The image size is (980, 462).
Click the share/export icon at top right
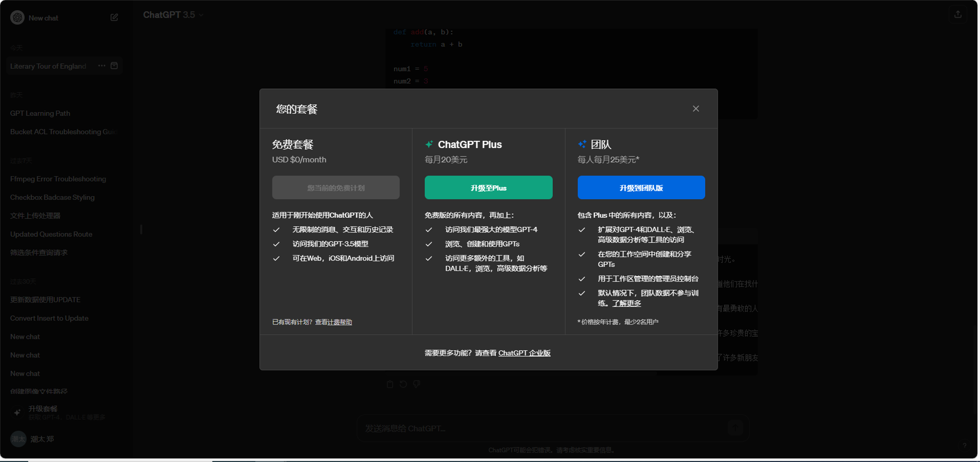click(x=958, y=14)
